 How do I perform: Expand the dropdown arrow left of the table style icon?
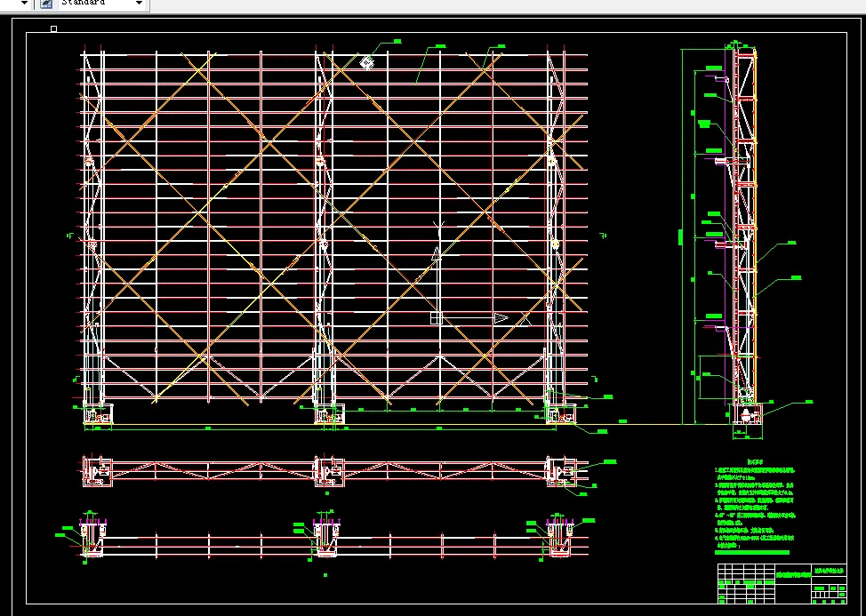pos(24,4)
